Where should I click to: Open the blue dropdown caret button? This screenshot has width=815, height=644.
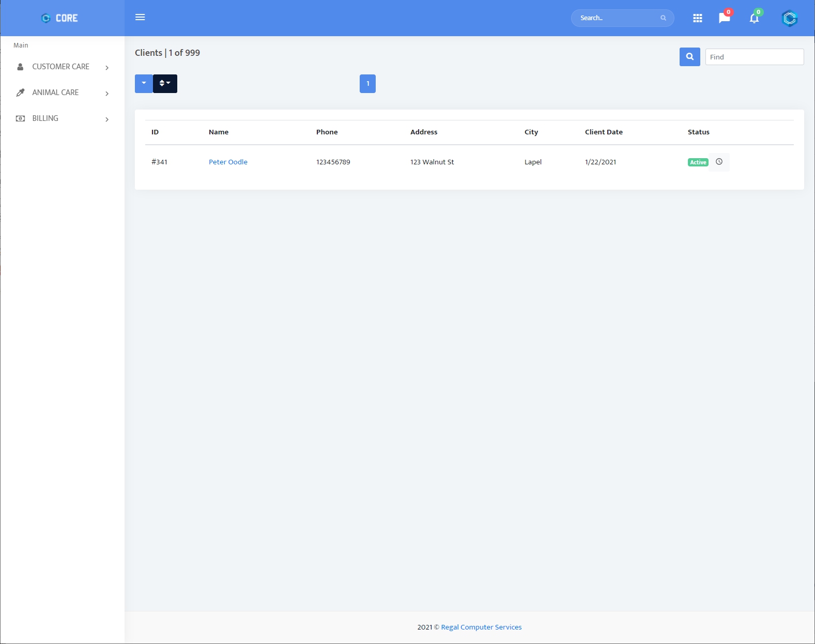coord(144,84)
